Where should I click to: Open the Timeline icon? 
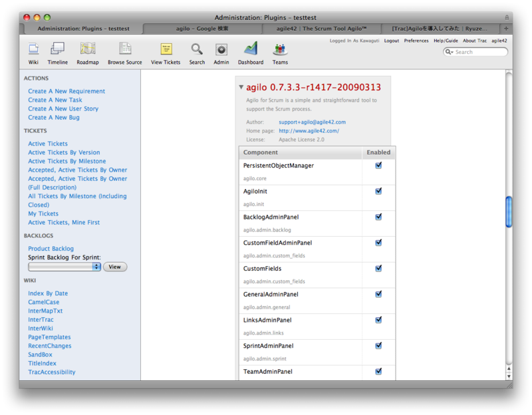click(57, 49)
